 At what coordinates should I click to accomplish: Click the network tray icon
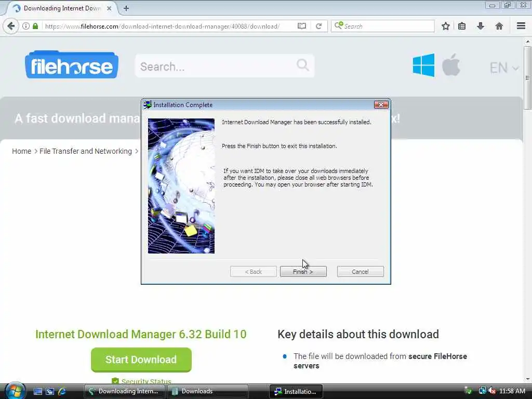(482, 391)
